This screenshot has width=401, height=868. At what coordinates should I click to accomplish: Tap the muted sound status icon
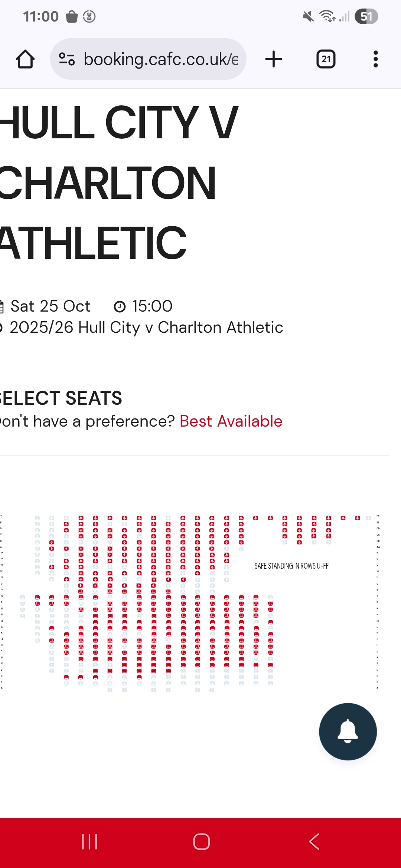point(308,16)
